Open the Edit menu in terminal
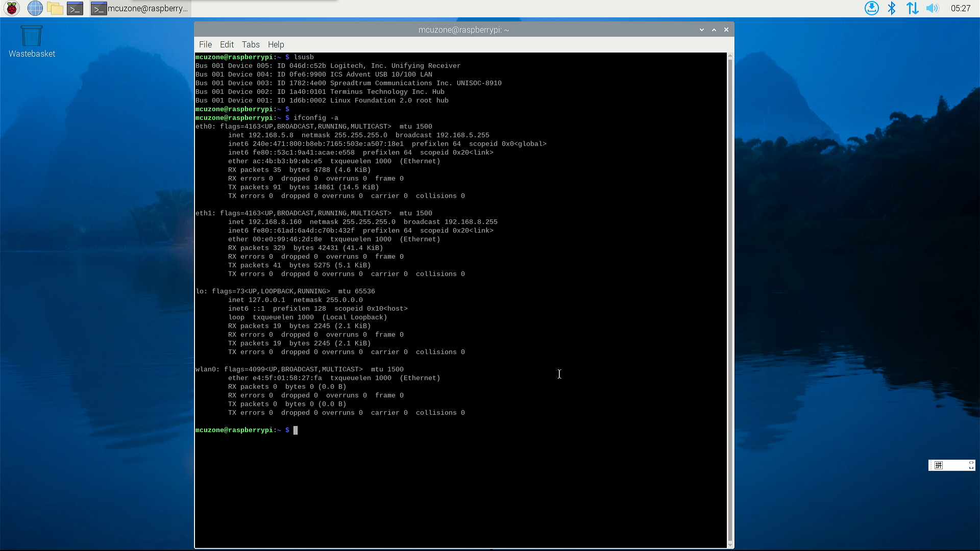Viewport: 980px width, 551px height. (x=227, y=44)
